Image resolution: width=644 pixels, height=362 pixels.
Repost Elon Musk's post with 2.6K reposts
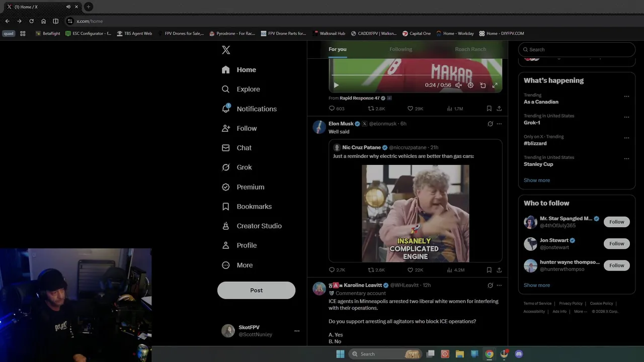click(x=376, y=270)
